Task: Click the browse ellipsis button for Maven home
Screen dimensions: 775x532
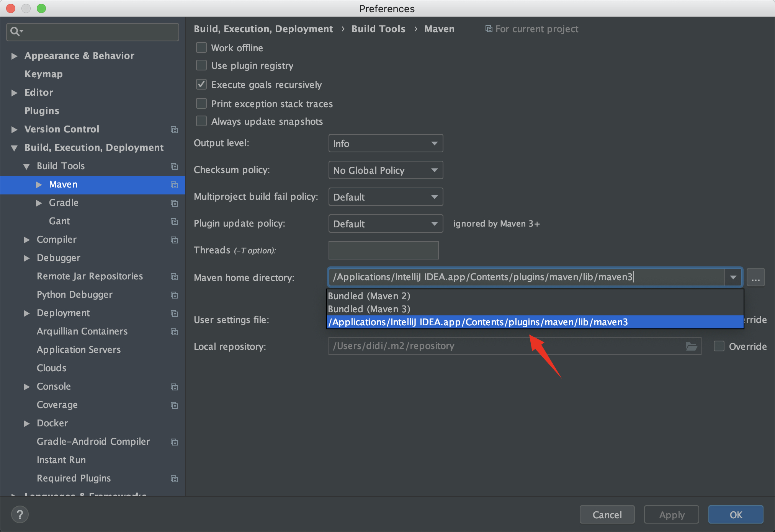Action: click(755, 277)
